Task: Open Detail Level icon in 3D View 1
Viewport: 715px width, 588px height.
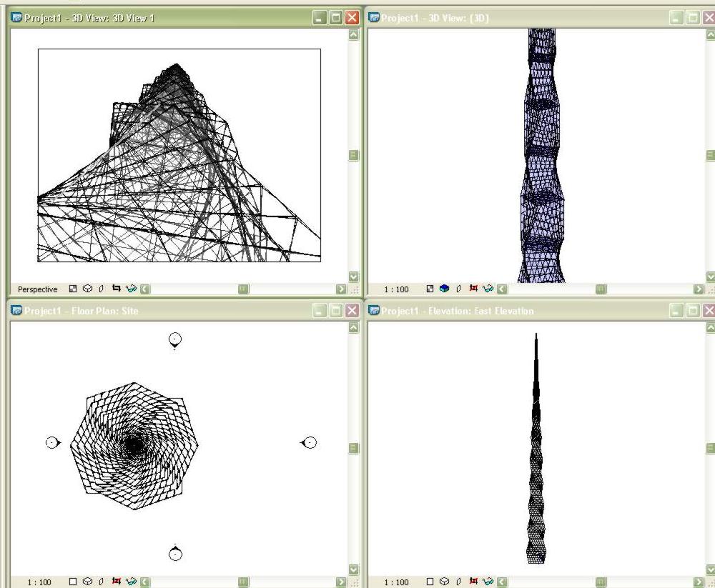Action: pyautogui.click(x=73, y=289)
